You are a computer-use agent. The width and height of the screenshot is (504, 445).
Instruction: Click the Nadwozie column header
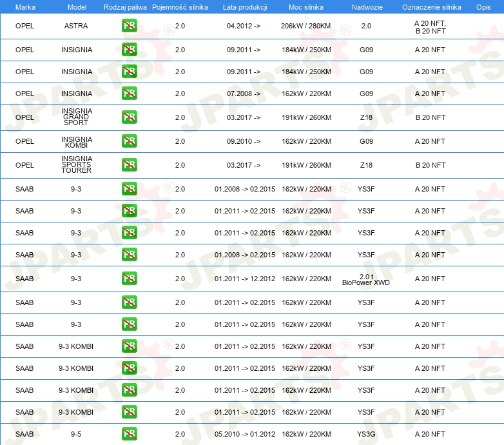(367, 7)
